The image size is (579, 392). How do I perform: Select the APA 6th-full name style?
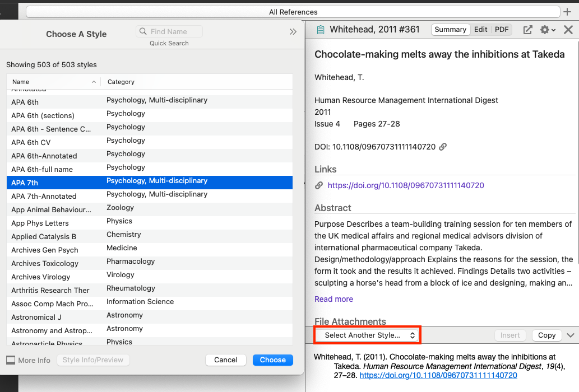150,169
